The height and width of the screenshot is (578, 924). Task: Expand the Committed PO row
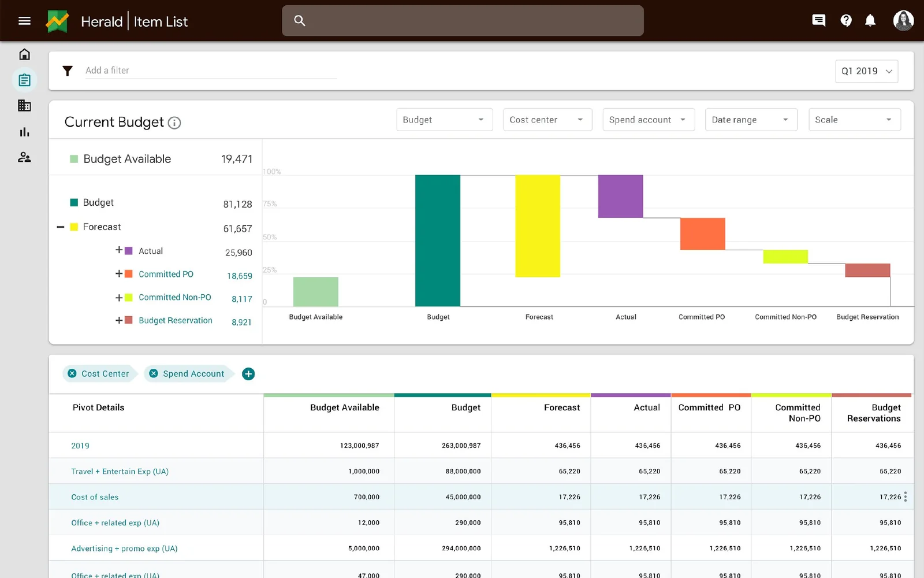(x=119, y=274)
